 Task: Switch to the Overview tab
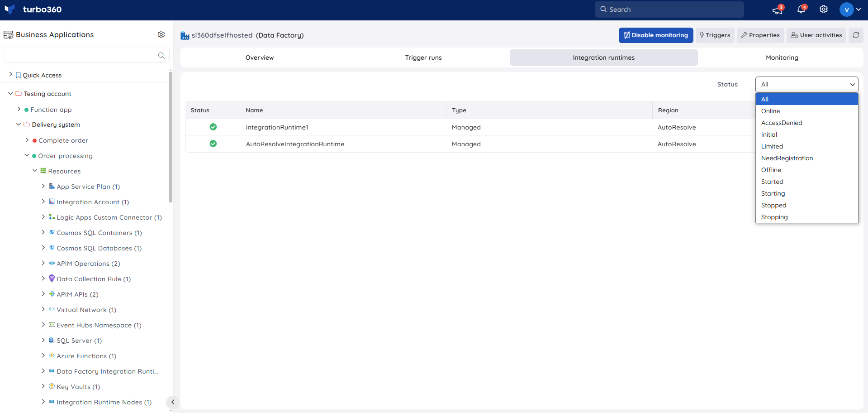tap(260, 58)
